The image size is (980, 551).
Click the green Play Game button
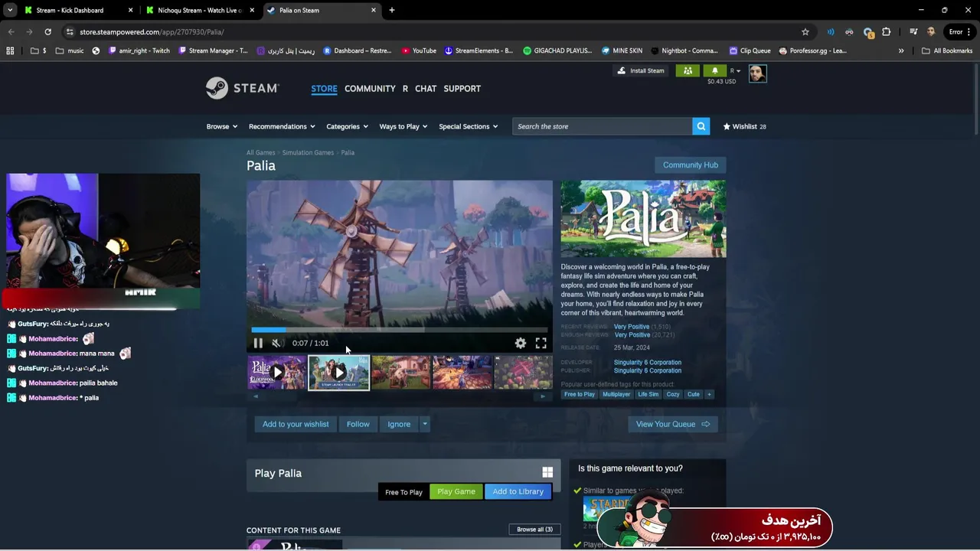(x=456, y=491)
